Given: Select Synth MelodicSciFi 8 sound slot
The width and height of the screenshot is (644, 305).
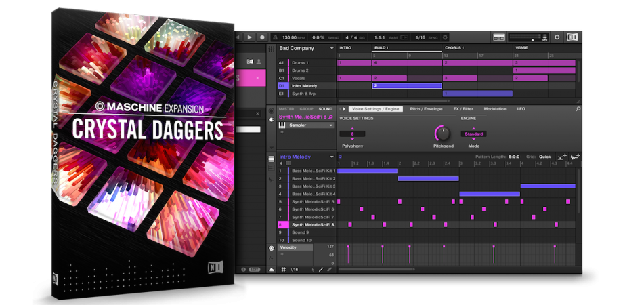Looking at the screenshot, I should point(307,225).
